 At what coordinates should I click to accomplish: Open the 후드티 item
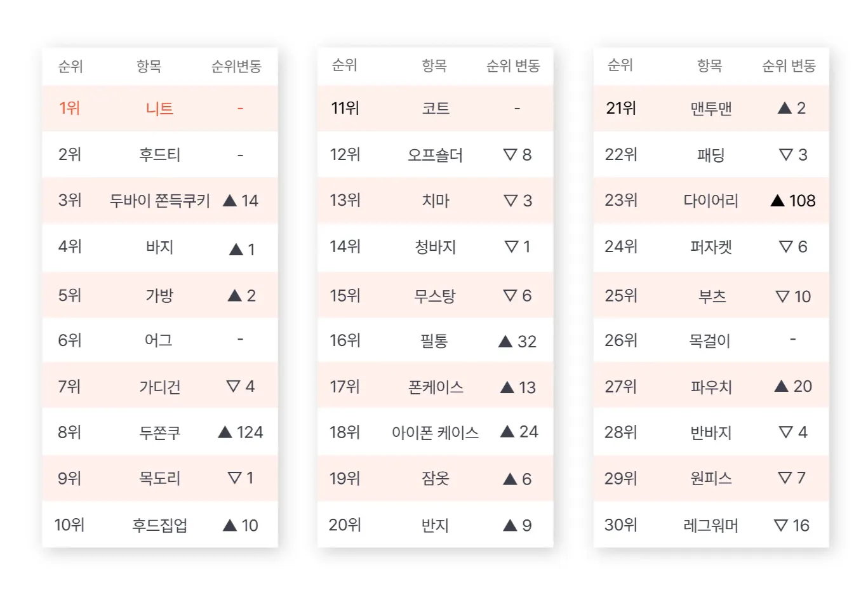coord(159,154)
